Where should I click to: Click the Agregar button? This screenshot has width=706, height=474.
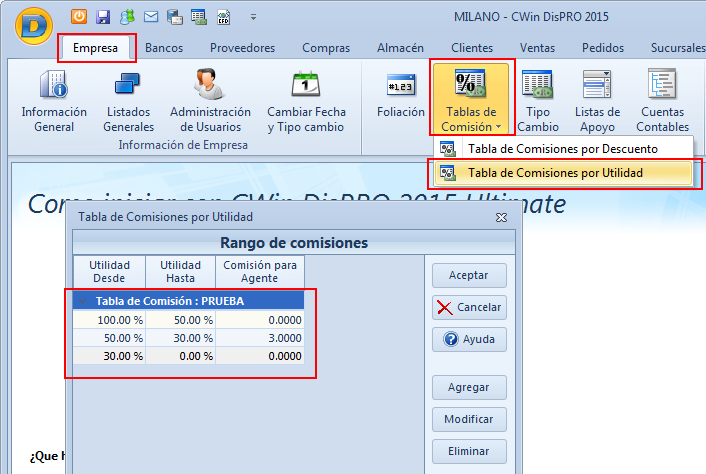pyautogui.click(x=469, y=387)
